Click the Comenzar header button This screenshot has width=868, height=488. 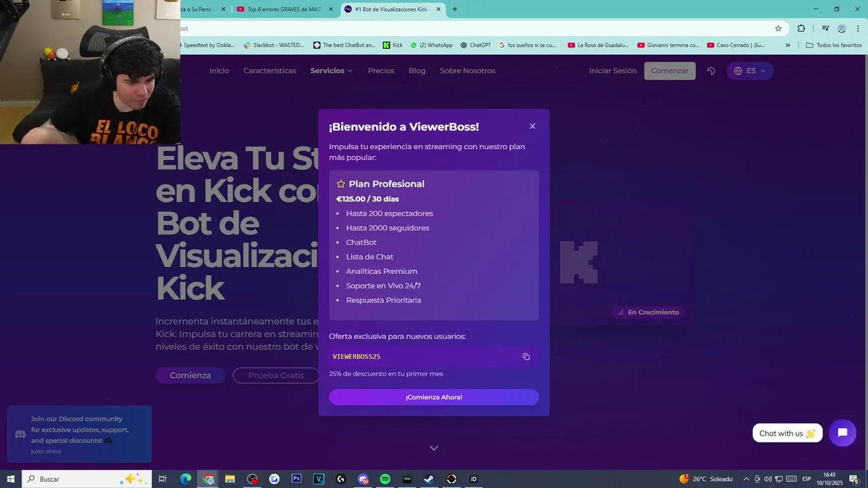670,70
